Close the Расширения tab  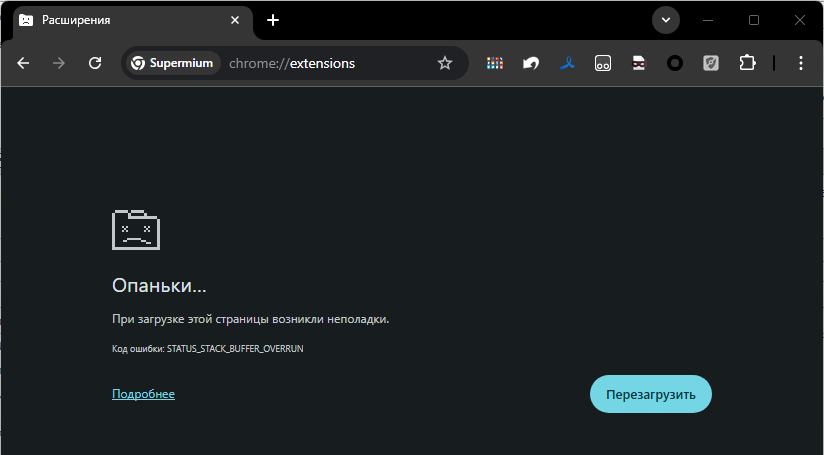pyautogui.click(x=235, y=20)
